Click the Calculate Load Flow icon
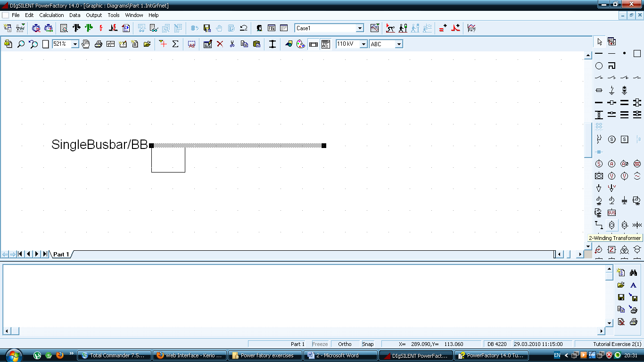Viewport: 644px width, 362px height. [76, 28]
